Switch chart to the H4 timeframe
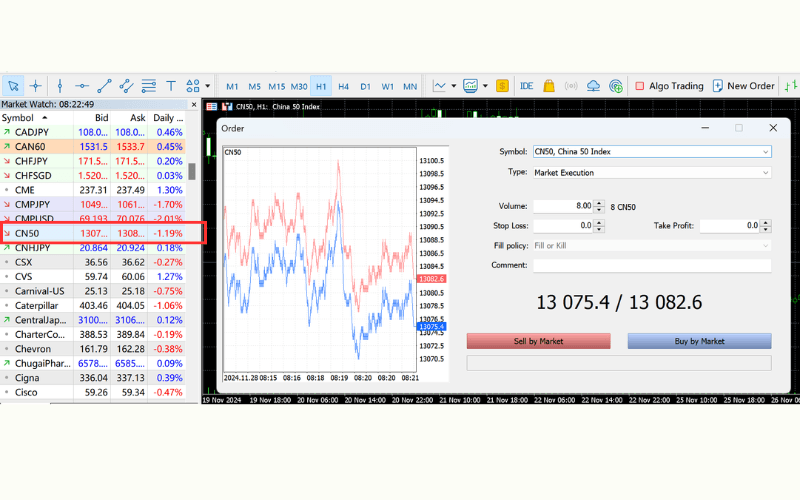The image size is (800, 500). click(343, 86)
